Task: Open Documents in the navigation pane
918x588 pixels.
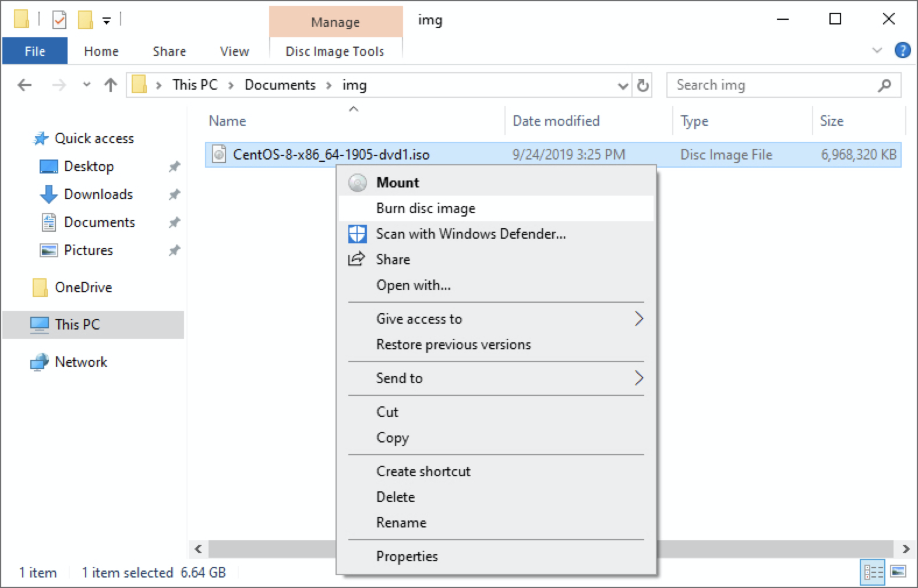Action: click(x=99, y=222)
